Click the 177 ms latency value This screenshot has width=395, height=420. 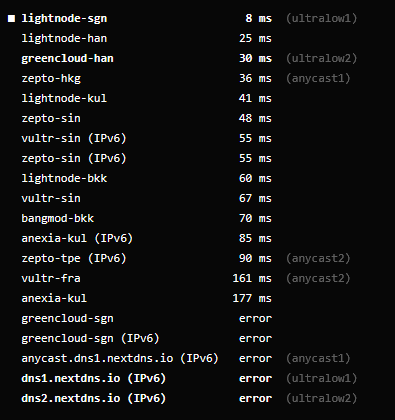(252, 298)
